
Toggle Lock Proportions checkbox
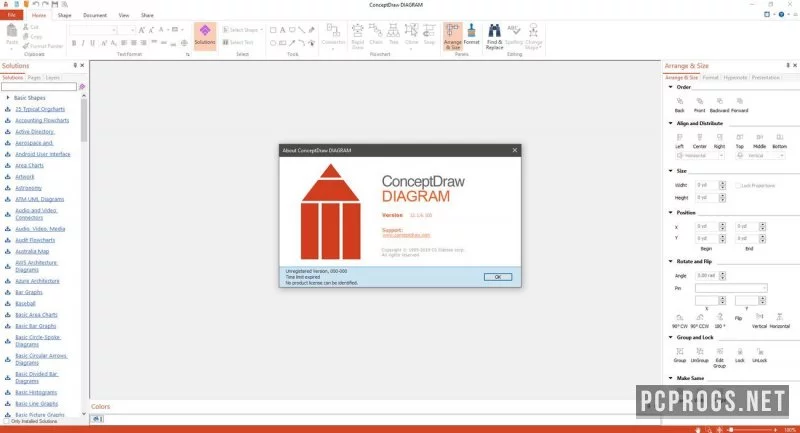tap(738, 186)
